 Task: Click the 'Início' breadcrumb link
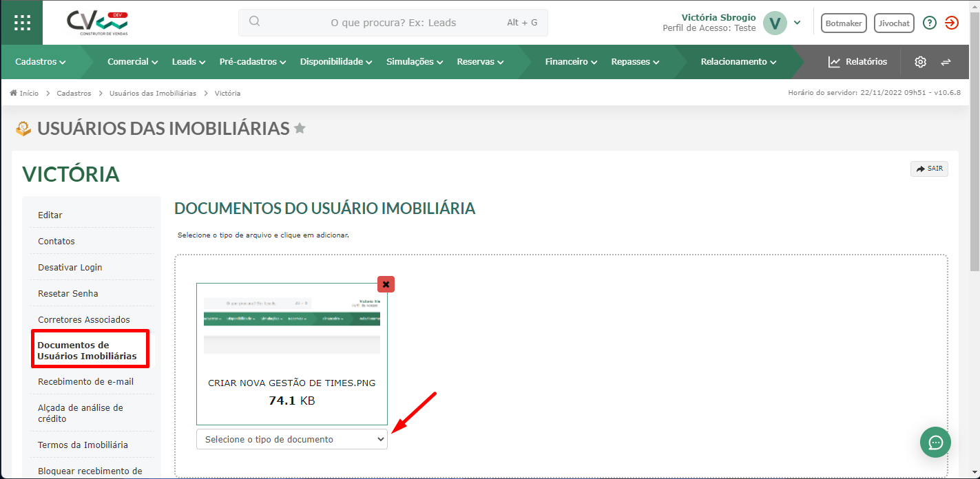pyautogui.click(x=29, y=93)
